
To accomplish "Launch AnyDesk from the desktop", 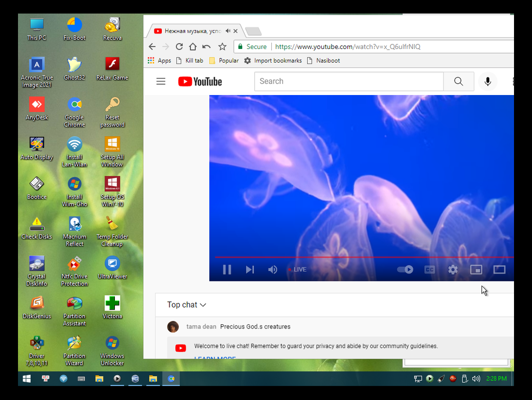I will (36, 108).
